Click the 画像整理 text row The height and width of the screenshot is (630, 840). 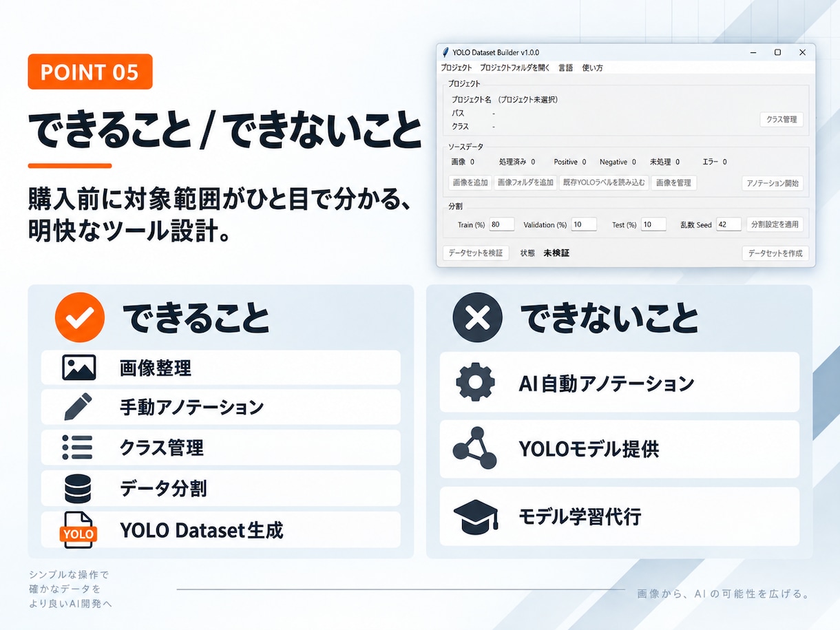click(x=221, y=368)
